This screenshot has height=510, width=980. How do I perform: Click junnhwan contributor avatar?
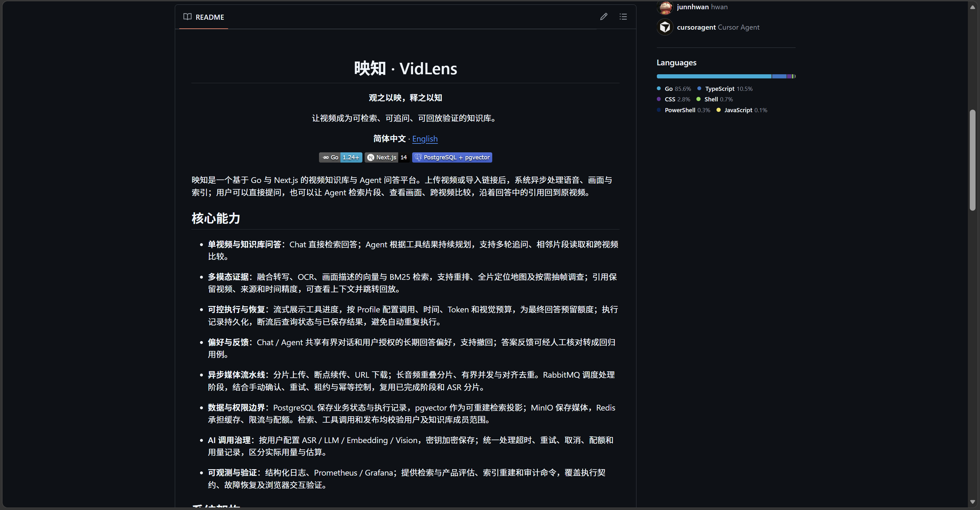(665, 7)
